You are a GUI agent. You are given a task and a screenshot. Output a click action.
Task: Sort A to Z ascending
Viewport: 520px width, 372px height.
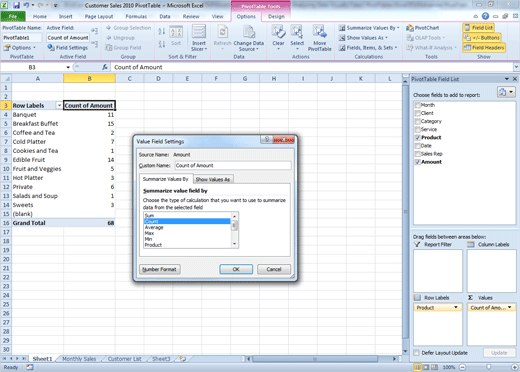tap(162, 32)
